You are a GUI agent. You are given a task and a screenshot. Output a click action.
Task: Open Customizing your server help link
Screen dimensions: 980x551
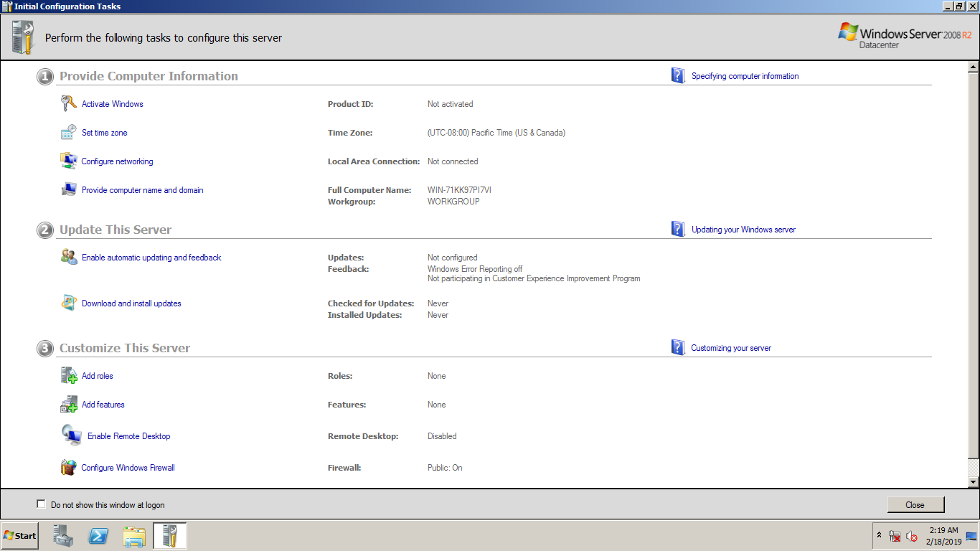coord(731,348)
